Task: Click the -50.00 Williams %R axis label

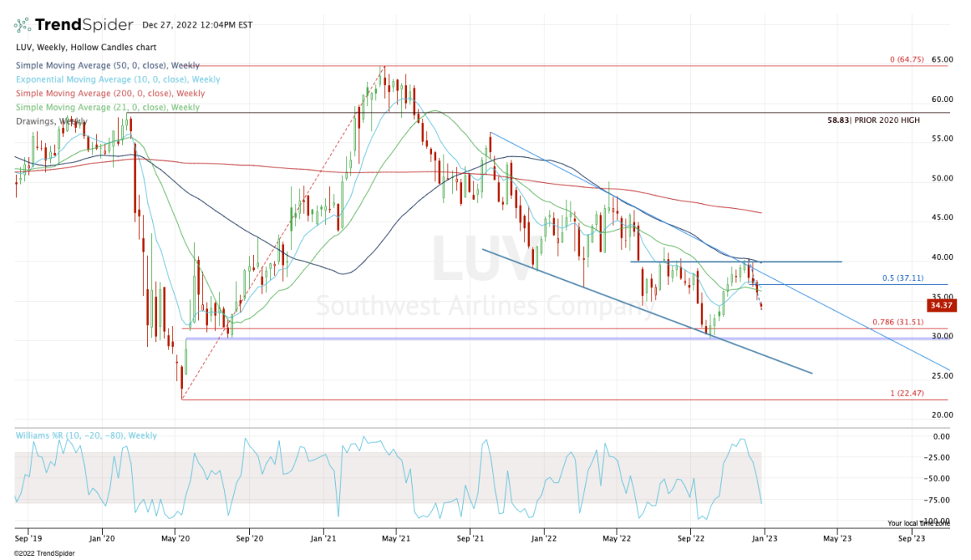Action: [x=939, y=479]
